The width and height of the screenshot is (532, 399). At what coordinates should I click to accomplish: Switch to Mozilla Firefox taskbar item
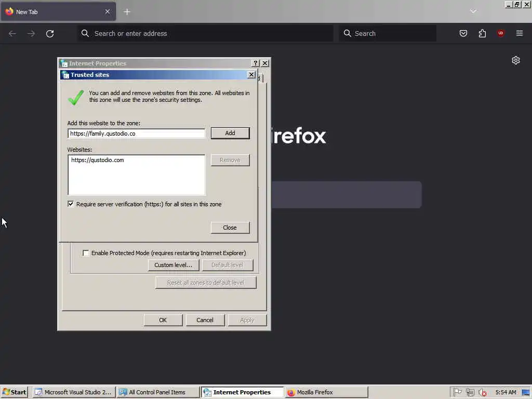click(x=326, y=392)
